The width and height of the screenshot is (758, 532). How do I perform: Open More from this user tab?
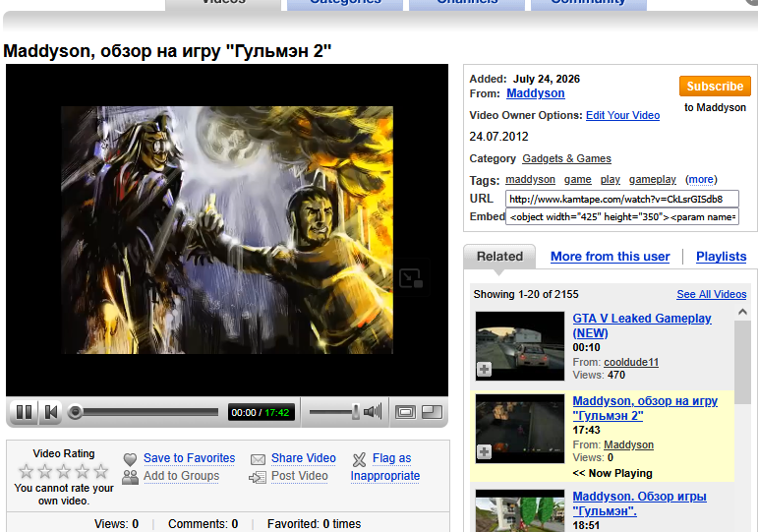point(611,257)
